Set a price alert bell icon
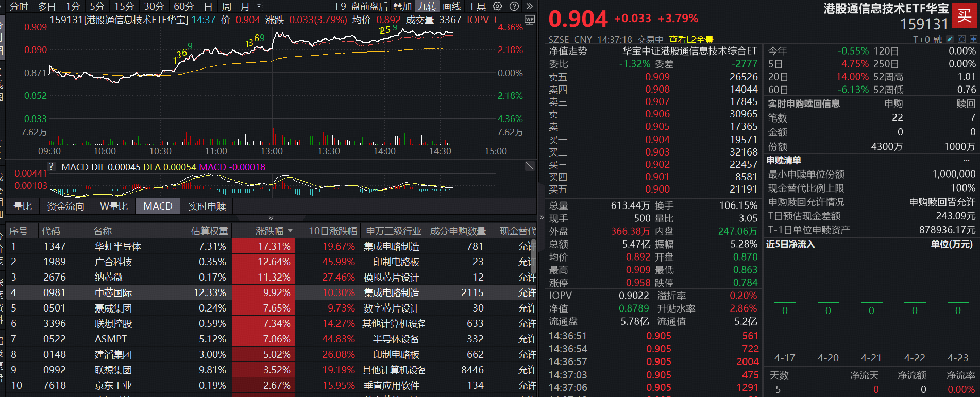The height and width of the screenshot is (397, 980). tap(961, 39)
